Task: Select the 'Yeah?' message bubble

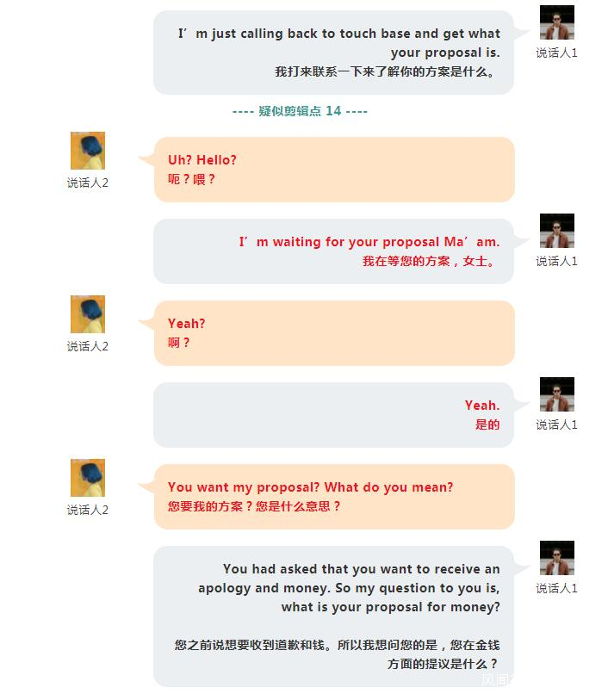Action: (x=334, y=333)
